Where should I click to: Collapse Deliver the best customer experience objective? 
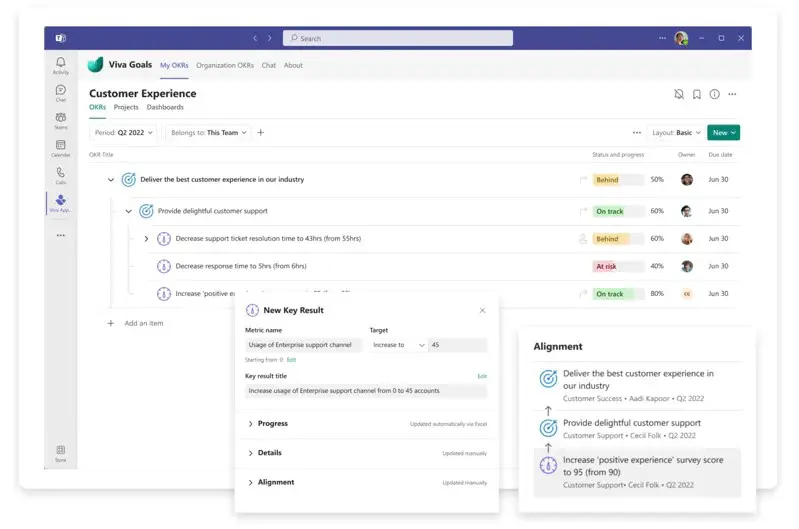[111, 179]
